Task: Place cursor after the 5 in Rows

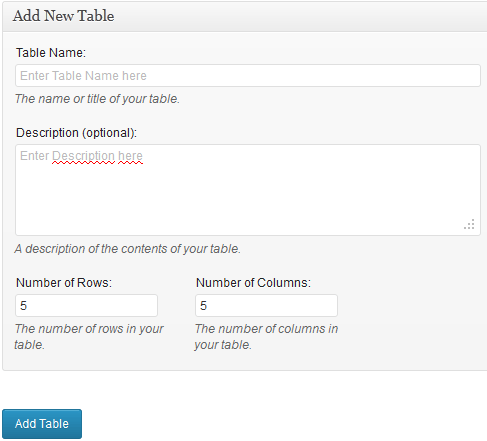Action: coord(28,305)
